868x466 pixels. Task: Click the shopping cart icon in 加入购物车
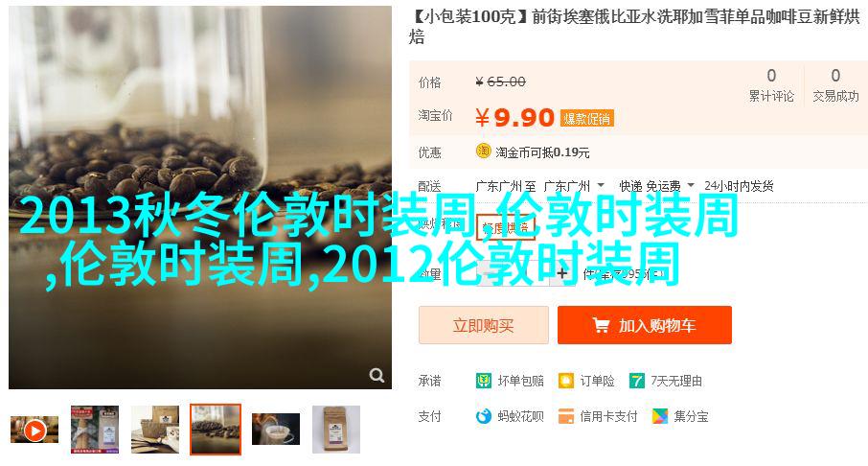(x=601, y=325)
